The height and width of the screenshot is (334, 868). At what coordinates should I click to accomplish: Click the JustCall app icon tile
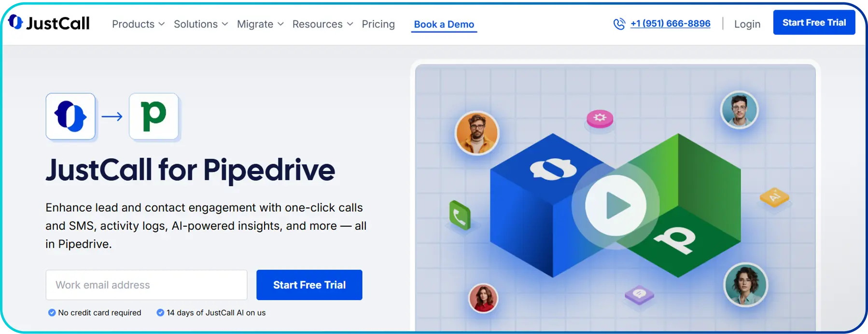pyautogui.click(x=70, y=116)
